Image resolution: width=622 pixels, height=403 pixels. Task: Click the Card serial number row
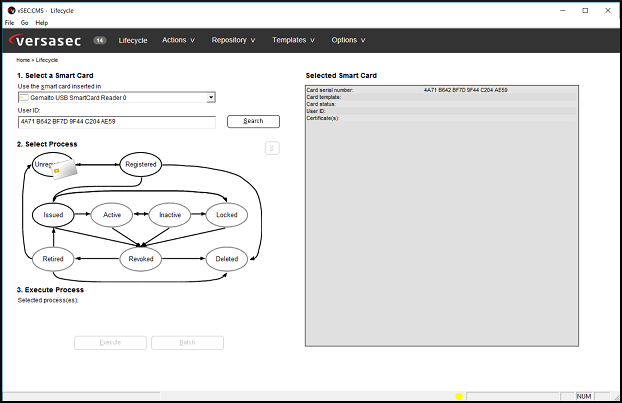click(x=442, y=90)
